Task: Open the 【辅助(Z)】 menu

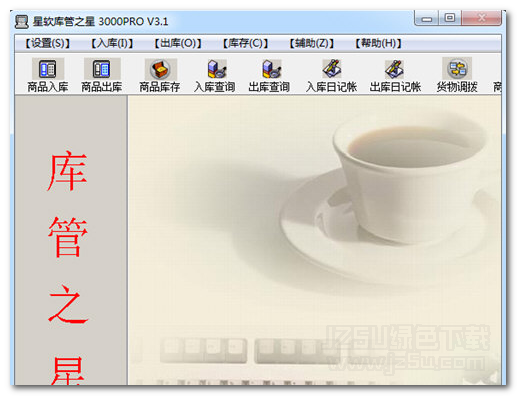Action: tap(311, 43)
